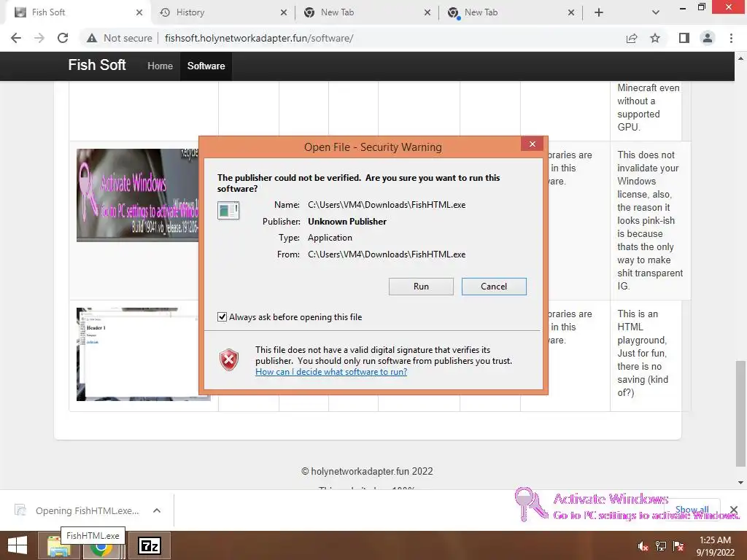The height and width of the screenshot is (560, 747).
Task: Click Show all downloads
Action: tap(692, 510)
